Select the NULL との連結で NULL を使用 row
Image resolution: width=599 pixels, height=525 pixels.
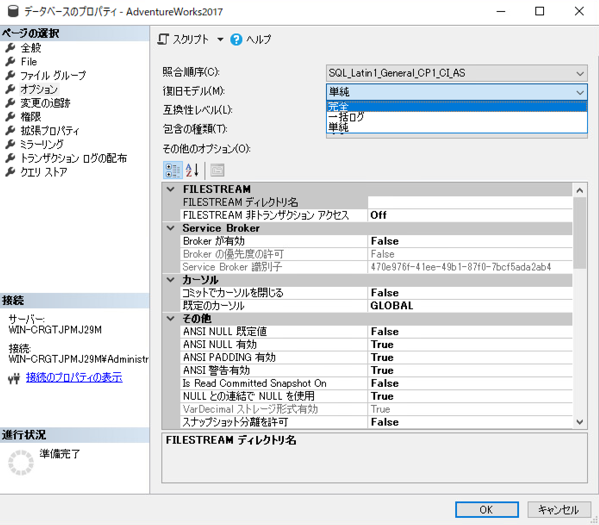click(376, 396)
